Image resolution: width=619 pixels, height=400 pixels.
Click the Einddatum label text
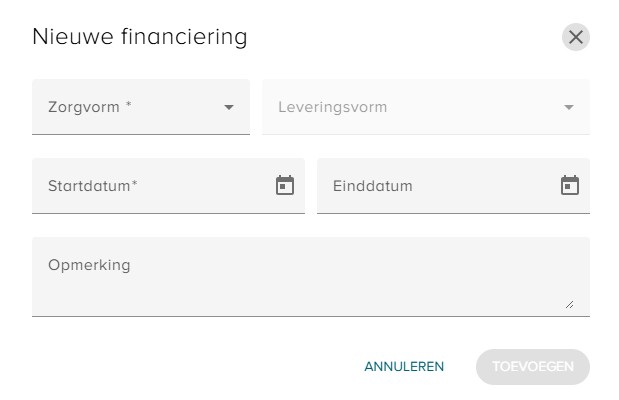(373, 186)
